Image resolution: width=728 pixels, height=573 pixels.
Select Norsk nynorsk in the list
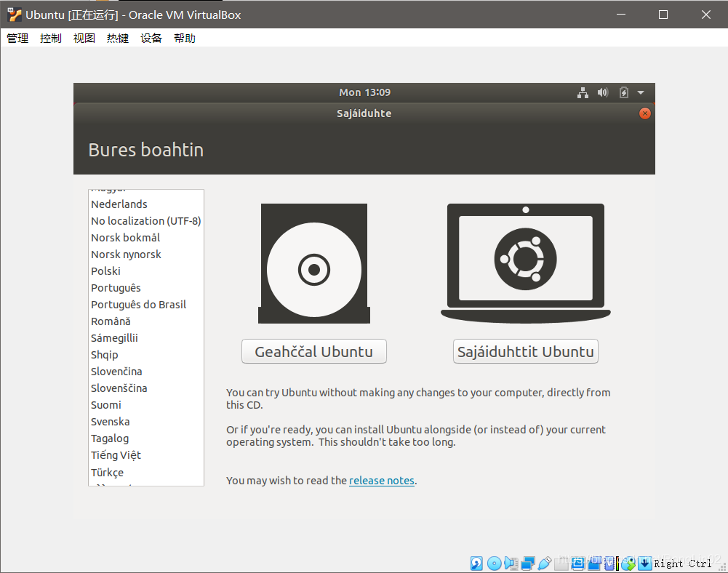coord(146,255)
